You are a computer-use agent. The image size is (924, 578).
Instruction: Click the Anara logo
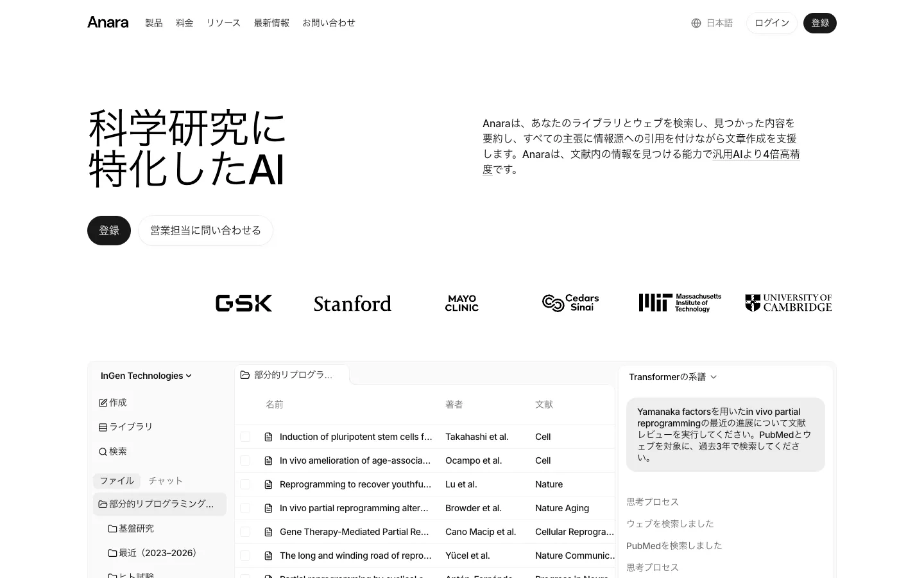click(108, 22)
